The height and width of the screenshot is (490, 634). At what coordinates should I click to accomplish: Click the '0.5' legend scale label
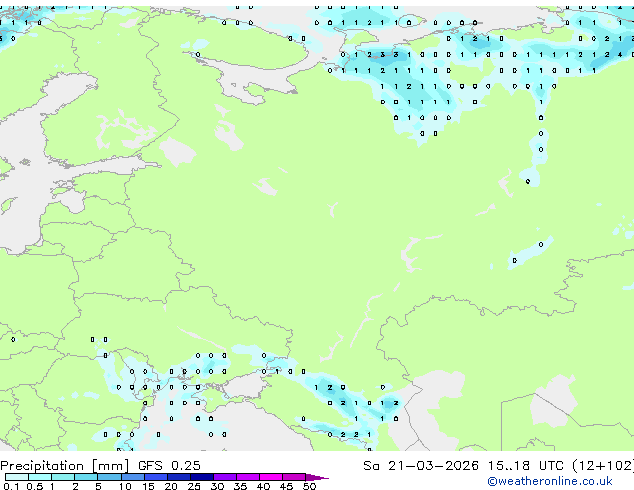click(35, 486)
